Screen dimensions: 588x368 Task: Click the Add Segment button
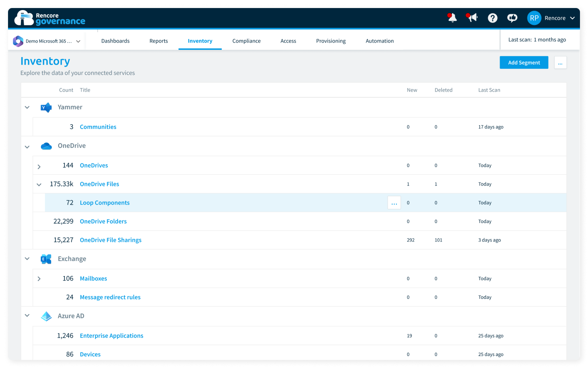(524, 62)
